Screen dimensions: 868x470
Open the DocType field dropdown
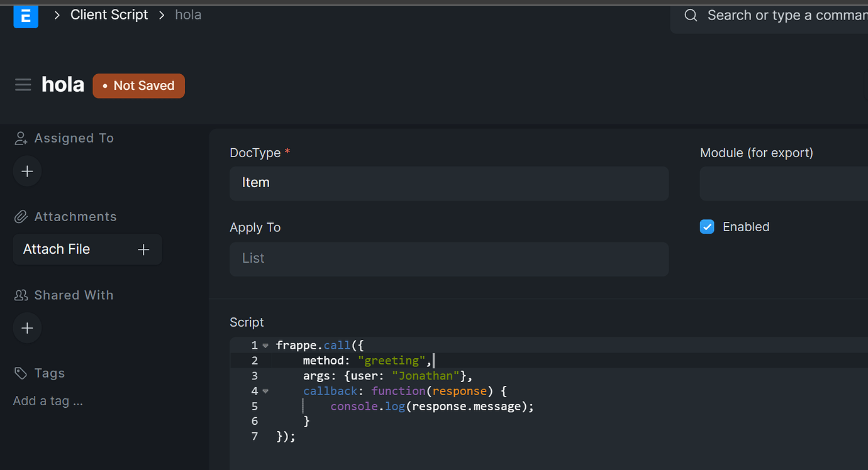[x=448, y=183]
